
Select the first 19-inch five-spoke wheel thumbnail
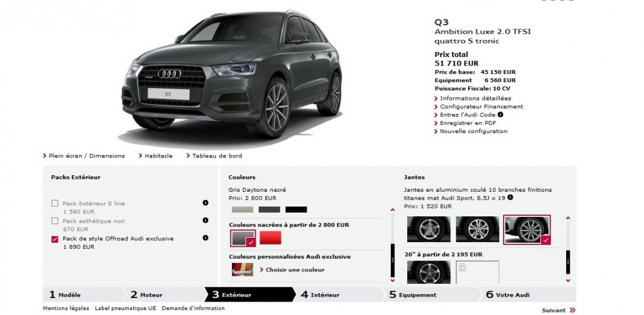click(428, 229)
